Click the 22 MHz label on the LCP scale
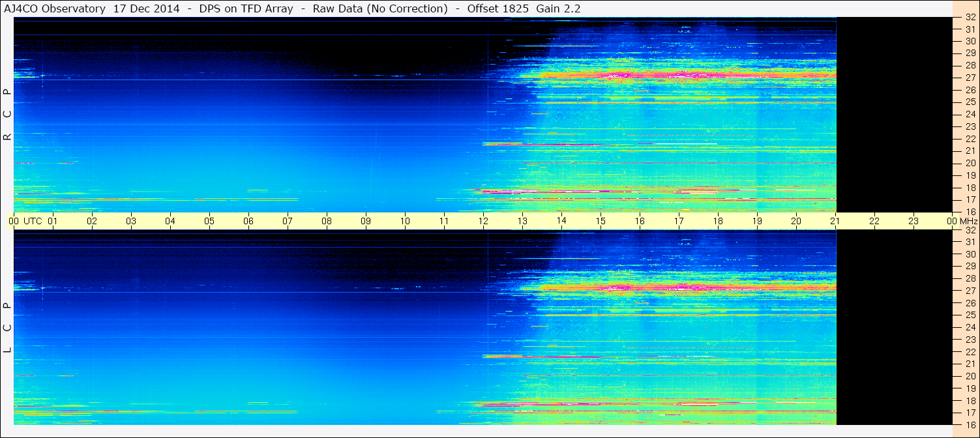This screenshot has height=438, width=980. [970, 351]
